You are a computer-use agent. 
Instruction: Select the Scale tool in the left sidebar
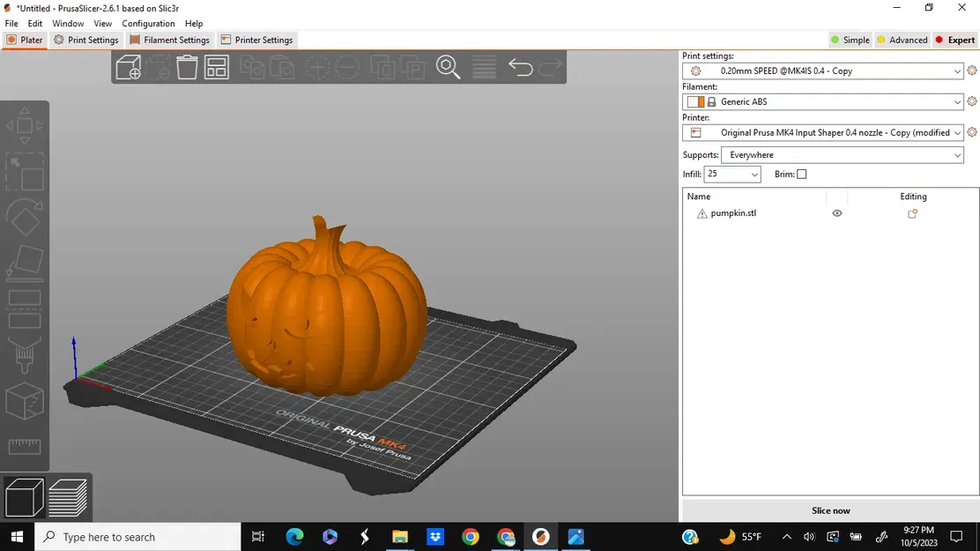(25, 172)
